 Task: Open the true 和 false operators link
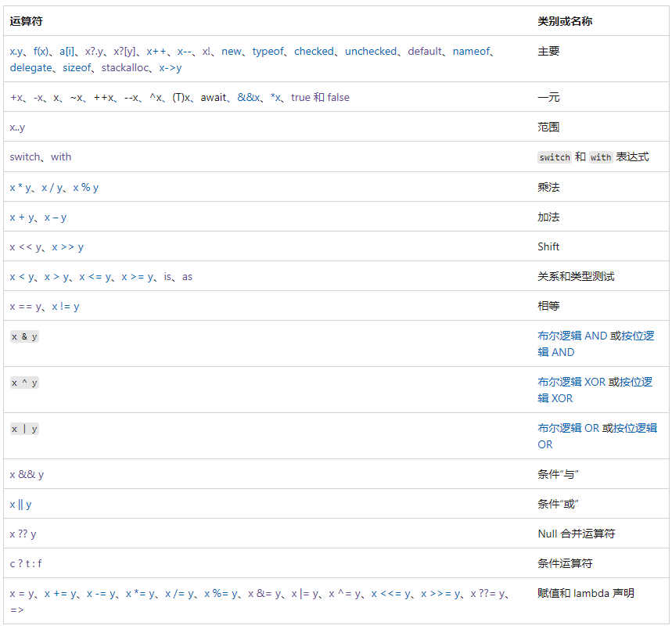click(320, 98)
